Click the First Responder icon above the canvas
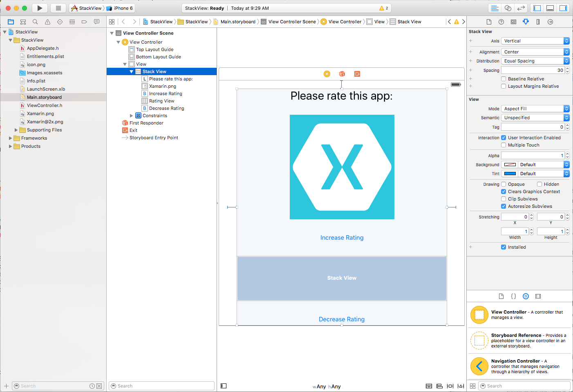573x392 pixels. point(342,74)
